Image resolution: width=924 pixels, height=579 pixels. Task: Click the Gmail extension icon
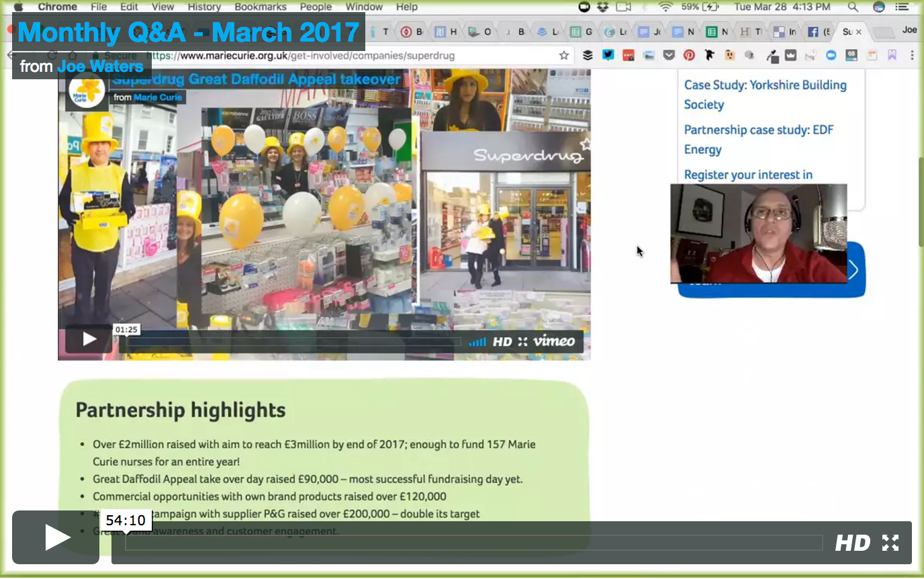coord(811,55)
